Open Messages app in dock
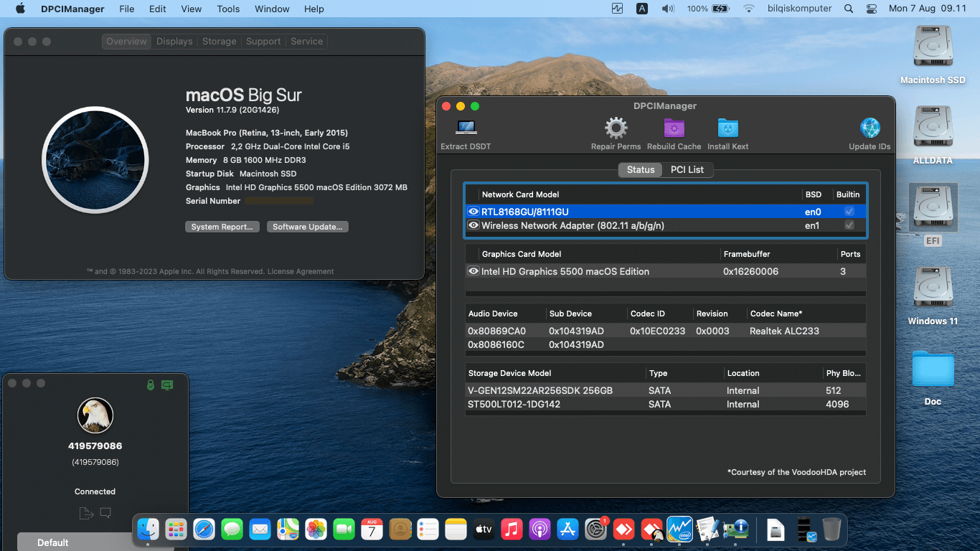This screenshot has height=551, width=980. click(x=232, y=529)
